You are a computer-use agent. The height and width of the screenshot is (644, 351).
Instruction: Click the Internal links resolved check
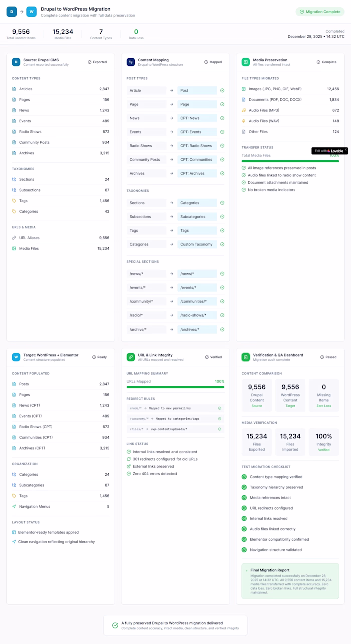tap(244, 519)
